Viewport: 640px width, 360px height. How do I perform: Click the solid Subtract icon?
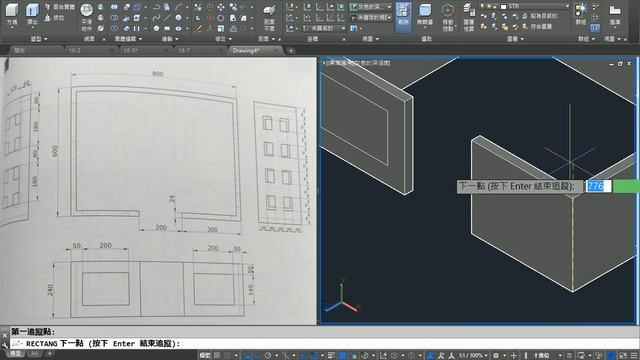[114, 18]
